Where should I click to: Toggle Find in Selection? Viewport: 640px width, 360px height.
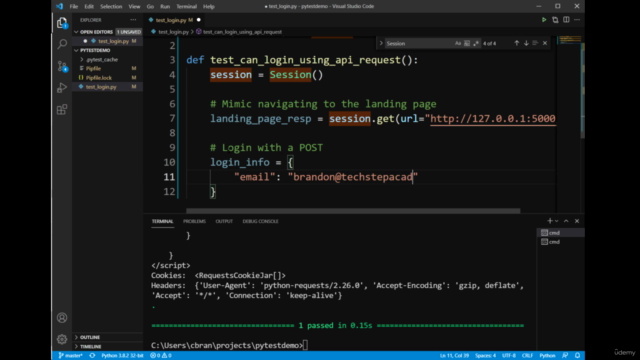coord(535,43)
